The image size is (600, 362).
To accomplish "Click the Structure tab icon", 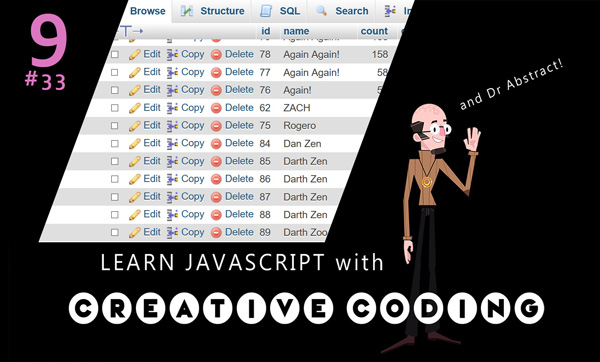I will click(x=186, y=11).
